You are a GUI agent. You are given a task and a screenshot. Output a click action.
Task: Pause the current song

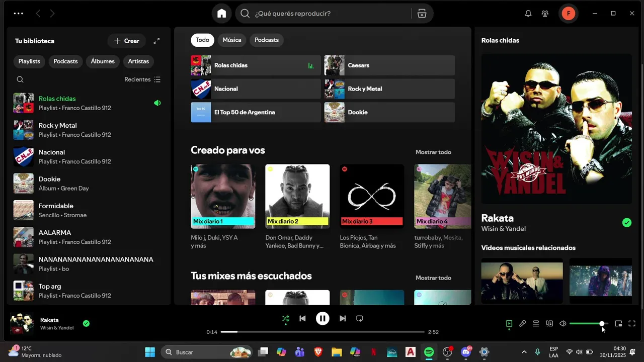point(323,318)
